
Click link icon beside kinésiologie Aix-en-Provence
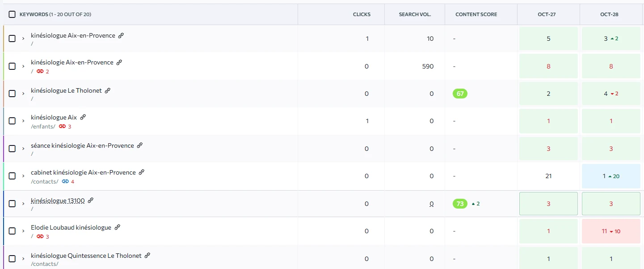click(x=119, y=62)
